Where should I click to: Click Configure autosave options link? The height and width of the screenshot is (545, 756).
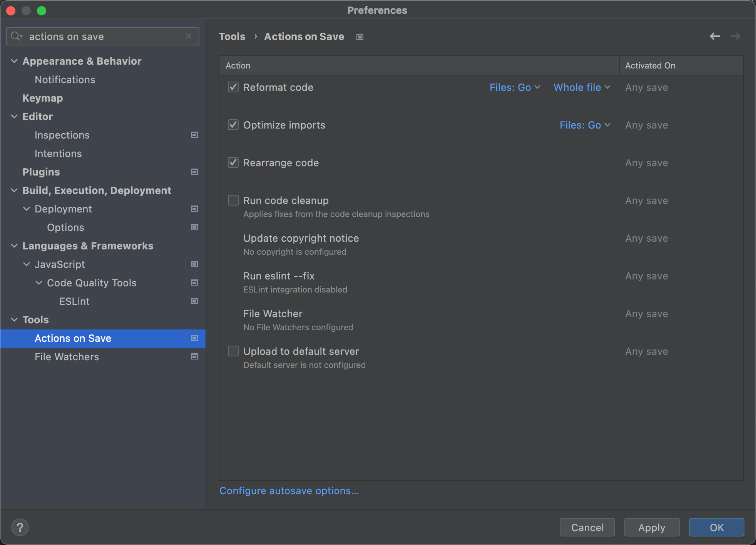(x=289, y=491)
